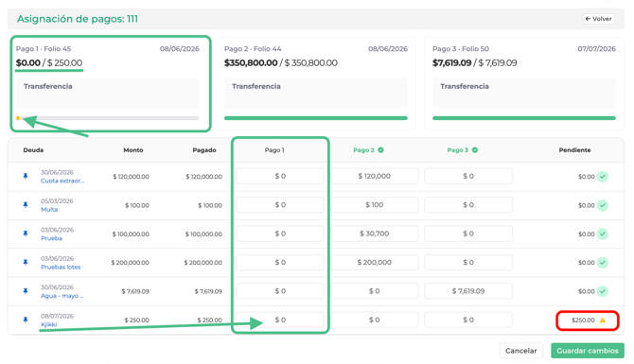Click the Asignación de pagos: 111 title
The height and width of the screenshot is (364, 634).
[x=78, y=19]
